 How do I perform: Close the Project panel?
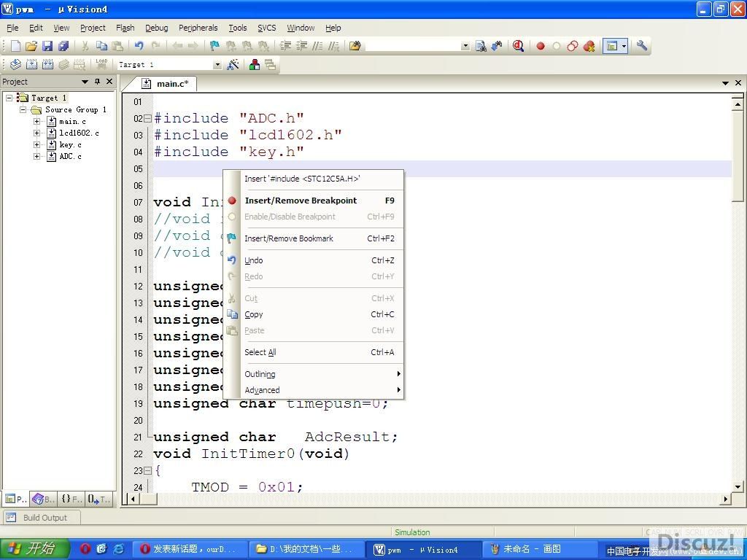(109, 82)
